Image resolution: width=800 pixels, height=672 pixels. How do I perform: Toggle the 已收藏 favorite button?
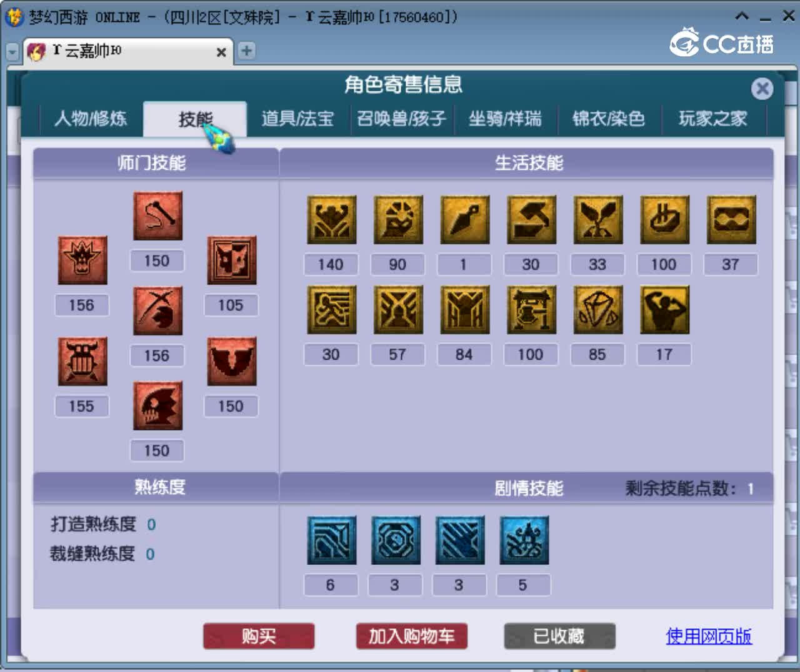559,636
